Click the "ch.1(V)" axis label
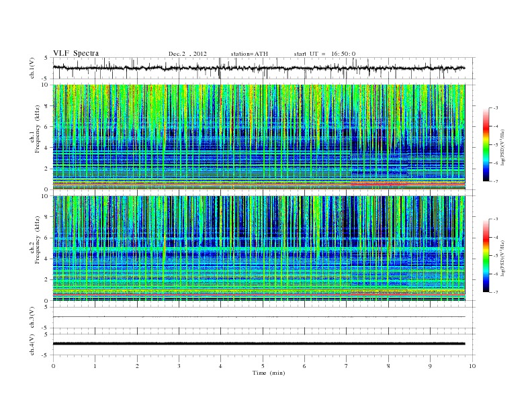Viewport: 532px width, 411px height. point(32,68)
